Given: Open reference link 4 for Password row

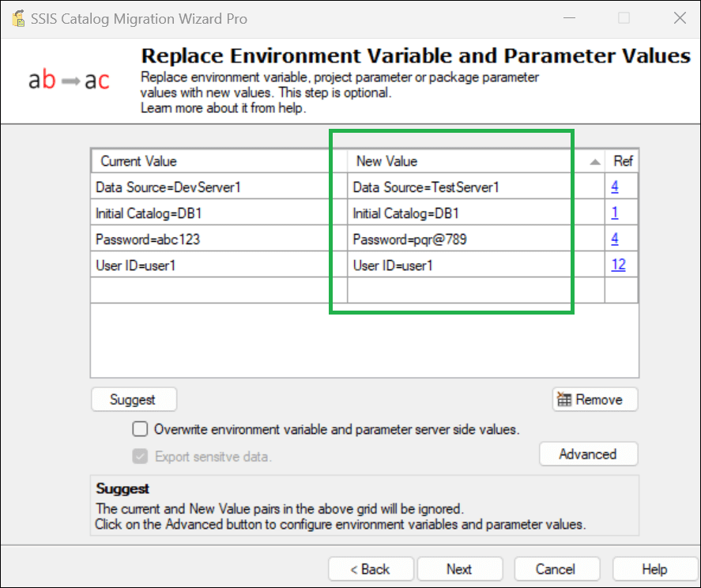Looking at the screenshot, I should pos(615,239).
